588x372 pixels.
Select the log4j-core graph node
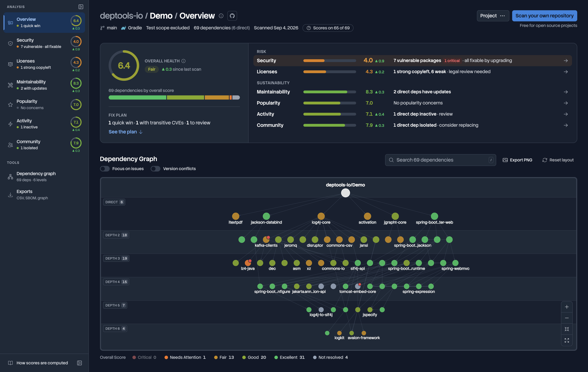(x=321, y=216)
